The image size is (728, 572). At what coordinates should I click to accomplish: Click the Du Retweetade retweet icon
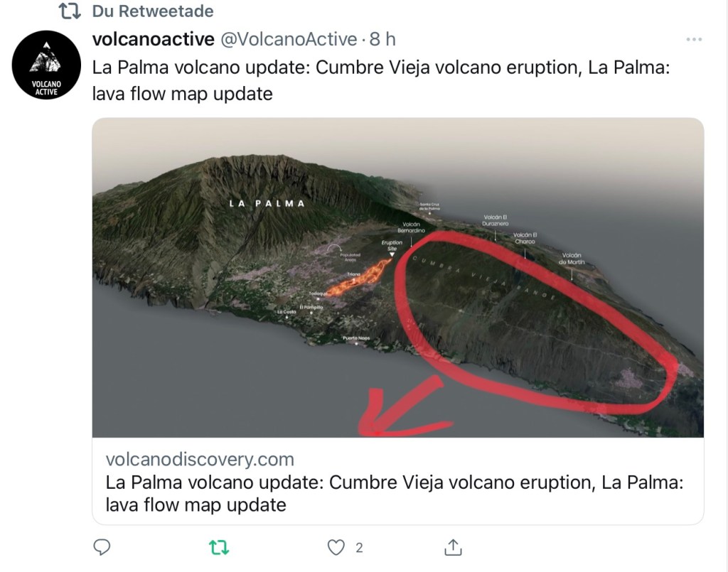click(x=70, y=11)
